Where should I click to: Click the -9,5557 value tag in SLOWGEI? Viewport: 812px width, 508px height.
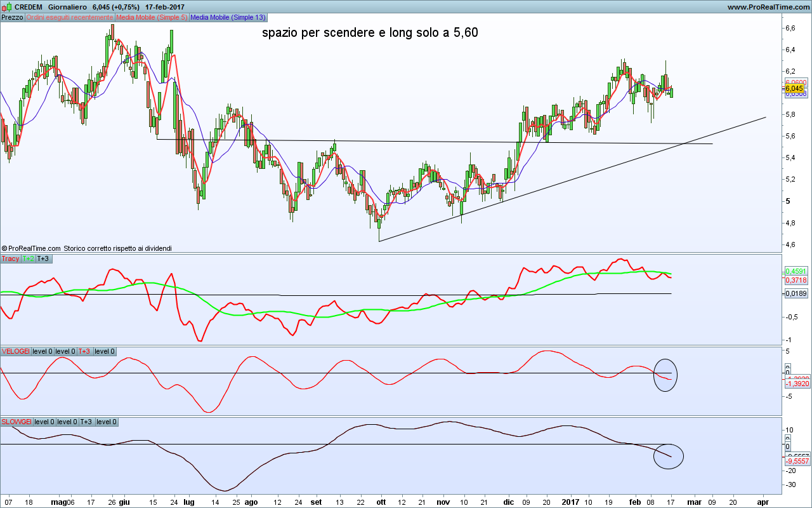point(797,462)
